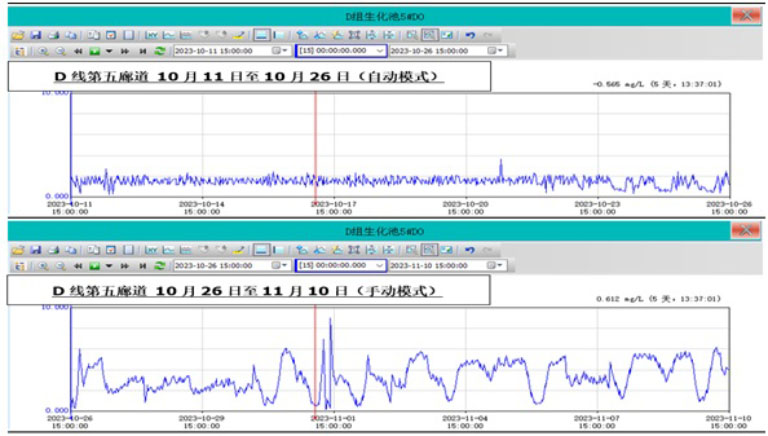Zoom in on the top chart with magnifier plus

[43, 51]
